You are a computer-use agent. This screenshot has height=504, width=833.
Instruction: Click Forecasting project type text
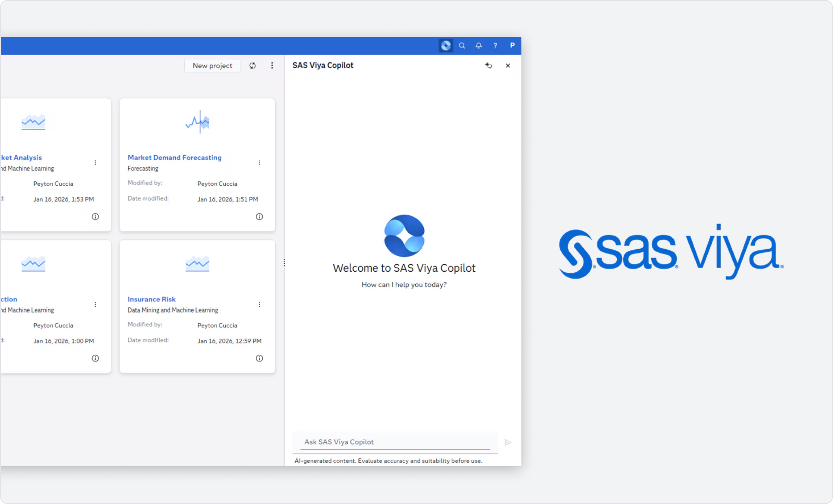click(x=143, y=168)
